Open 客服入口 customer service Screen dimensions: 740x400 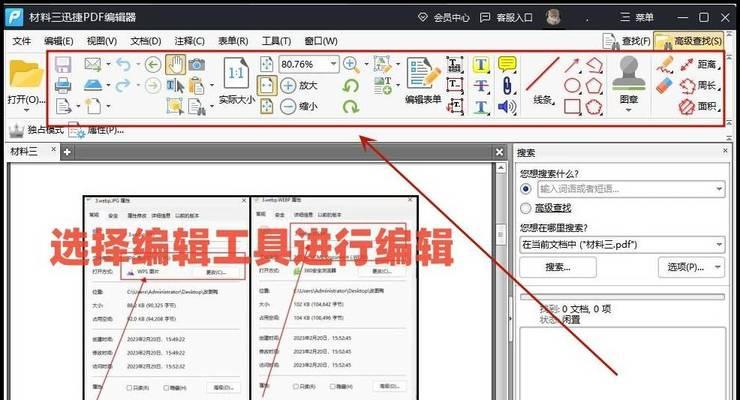coord(506,17)
